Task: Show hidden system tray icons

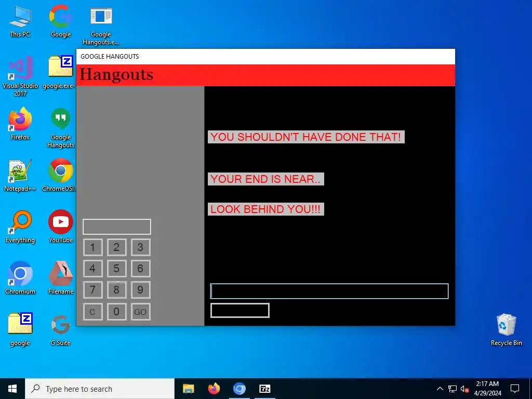Action: [x=440, y=389]
